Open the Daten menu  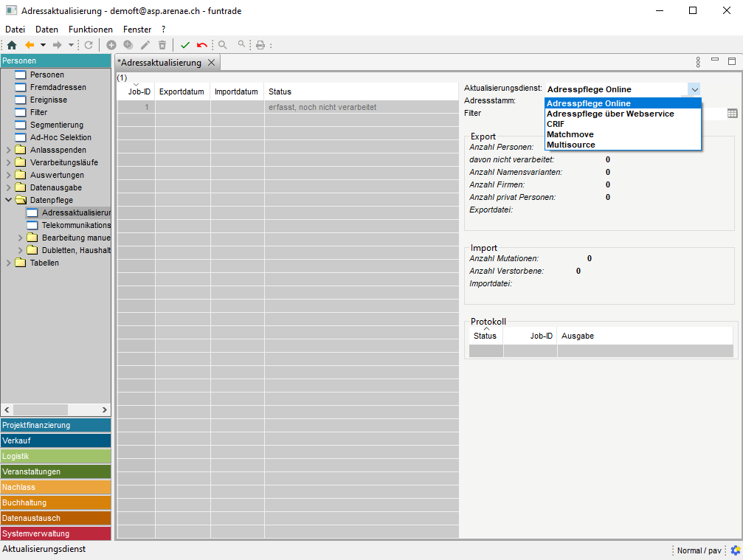pyautogui.click(x=46, y=30)
